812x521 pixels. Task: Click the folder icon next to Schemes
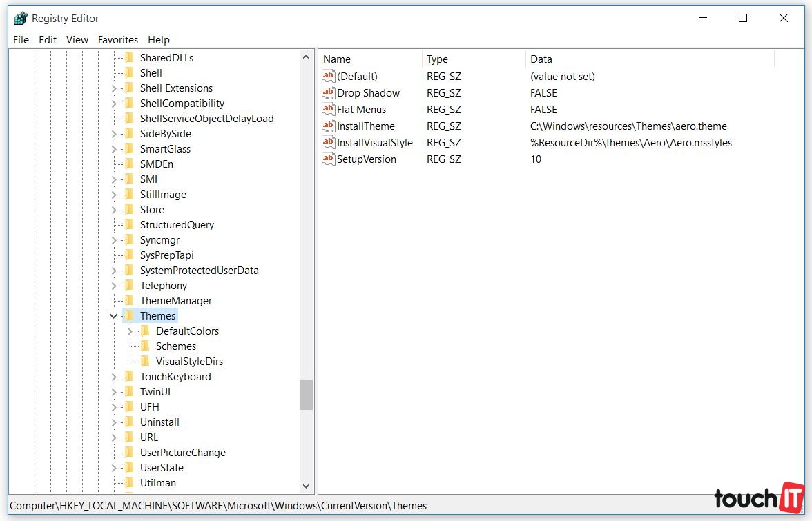(x=145, y=346)
